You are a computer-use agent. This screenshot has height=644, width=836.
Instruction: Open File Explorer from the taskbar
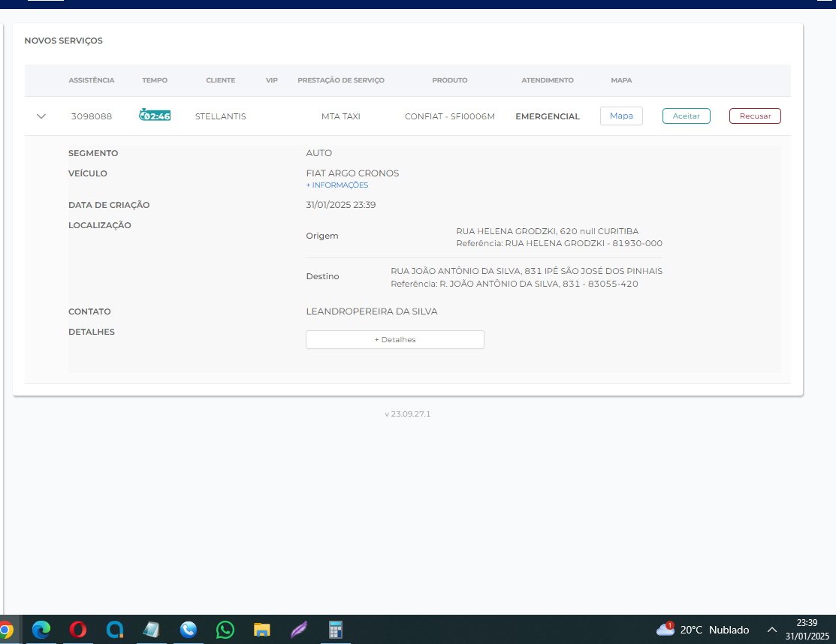(261, 630)
